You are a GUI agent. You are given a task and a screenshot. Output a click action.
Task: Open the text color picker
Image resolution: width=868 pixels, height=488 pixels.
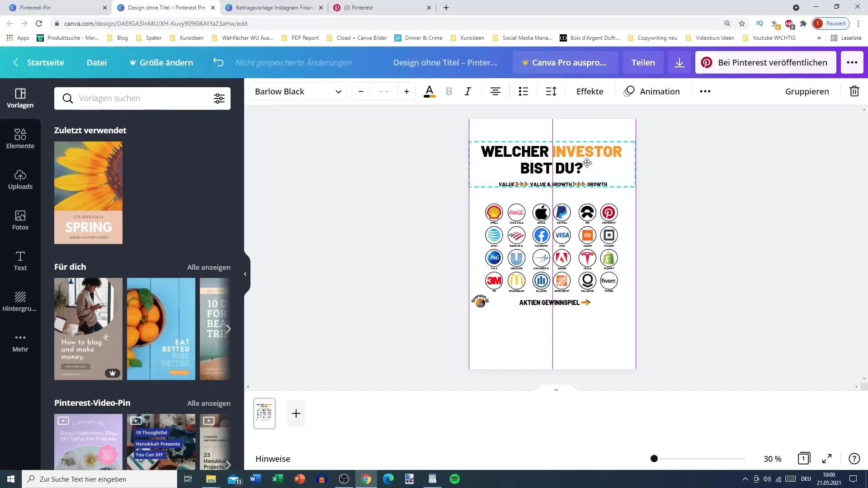pyautogui.click(x=429, y=92)
